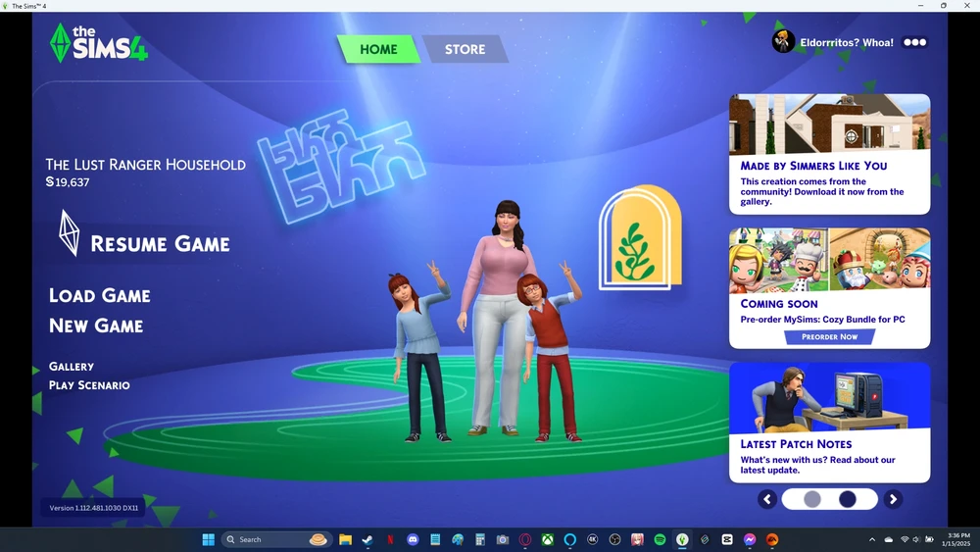980x552 pixels.
Task: Open the Calculator taskbar icon
Action: (480, 539)
